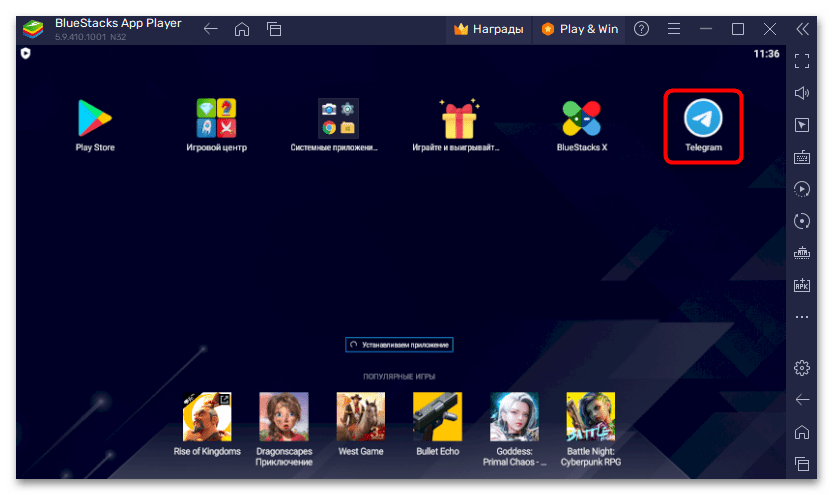Image resolution: width=833 pixels, height=495 pixels.
Task: Click the BlueStacks App Player title text
Action: click(x=118, y=23)
